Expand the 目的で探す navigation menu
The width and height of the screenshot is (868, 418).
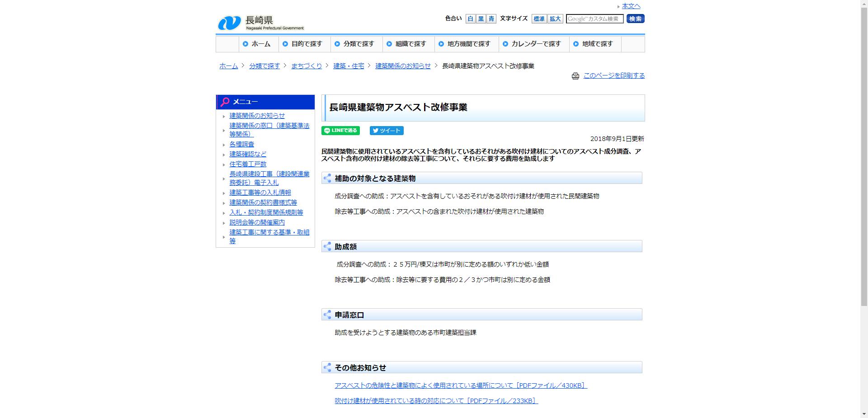point(305,44)
